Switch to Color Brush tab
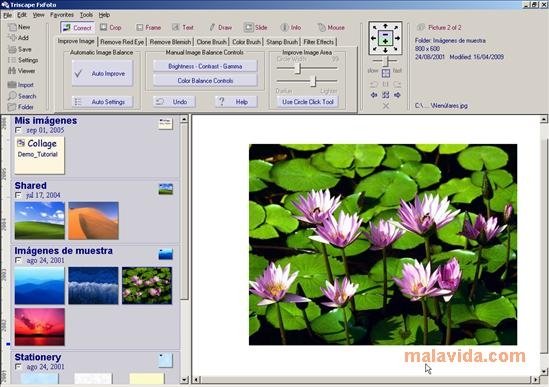 [x=246, y=42]
